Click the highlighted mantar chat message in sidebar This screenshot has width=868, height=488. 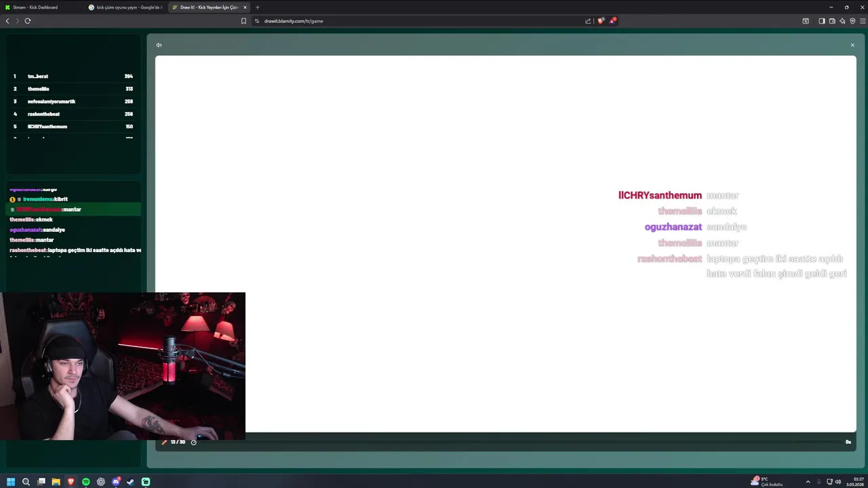(x=73, y=209)
